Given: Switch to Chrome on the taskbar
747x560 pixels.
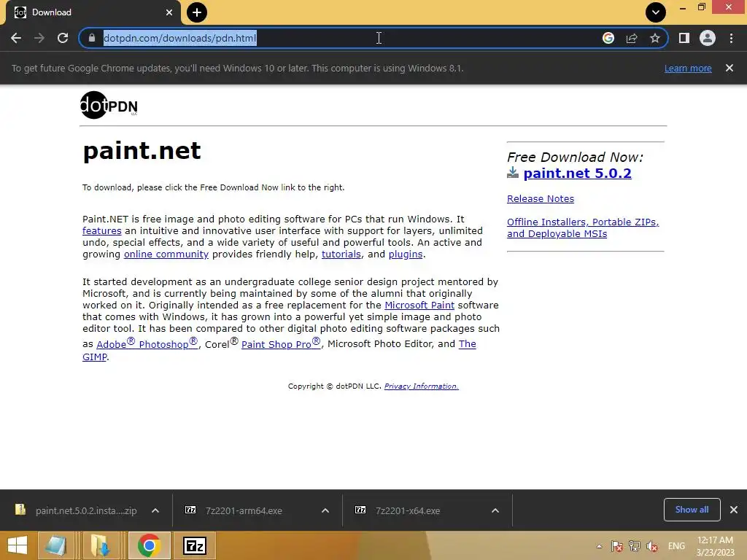Looking at the screenshot, I should pyautogui.click(x=149, y=545).
